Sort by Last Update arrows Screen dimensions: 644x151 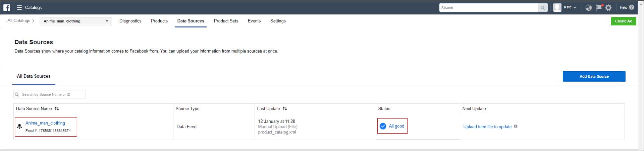click(285, 108)
